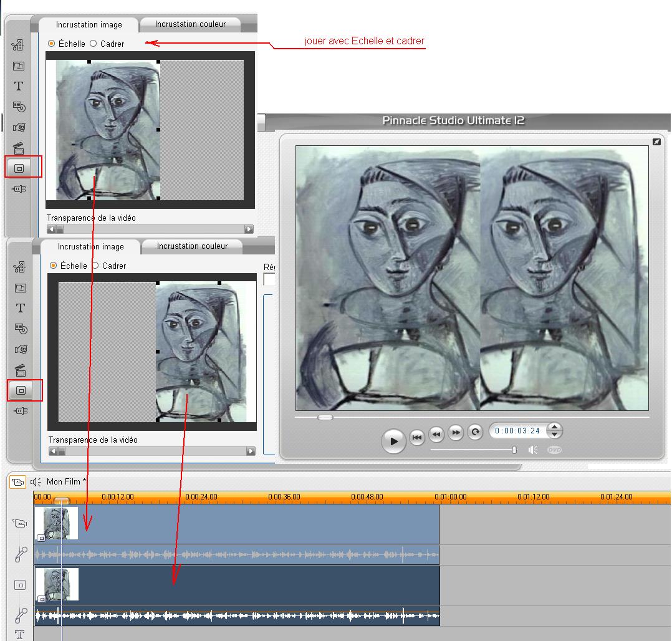Viewport: 672px width, 641px height.
Task: Select the overlay audio waveform clip
Action: click(x=237, y=616)
